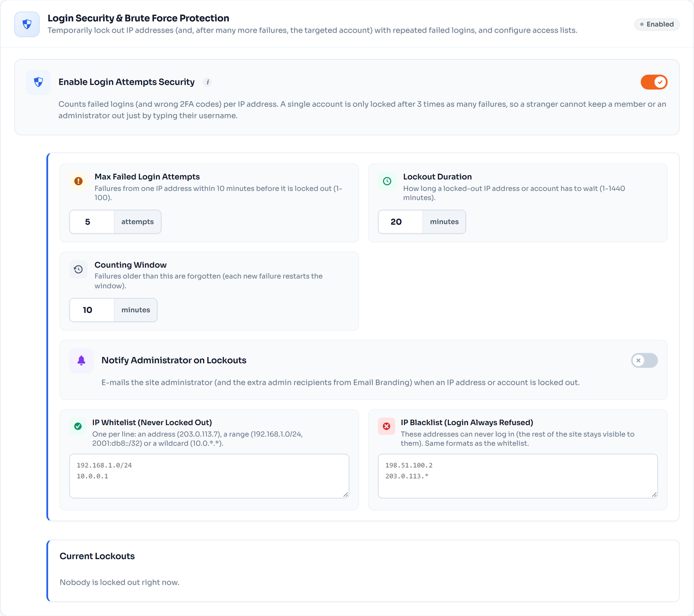Click 'Nobody is locked out right now.' text
The image size is (694, 616).
[119, 582]
